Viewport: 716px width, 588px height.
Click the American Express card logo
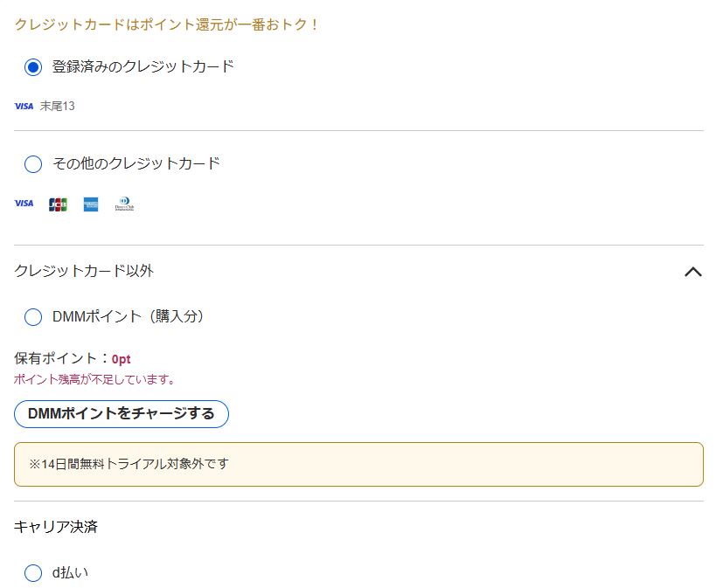pyautogui.click(x=91, y=204)
